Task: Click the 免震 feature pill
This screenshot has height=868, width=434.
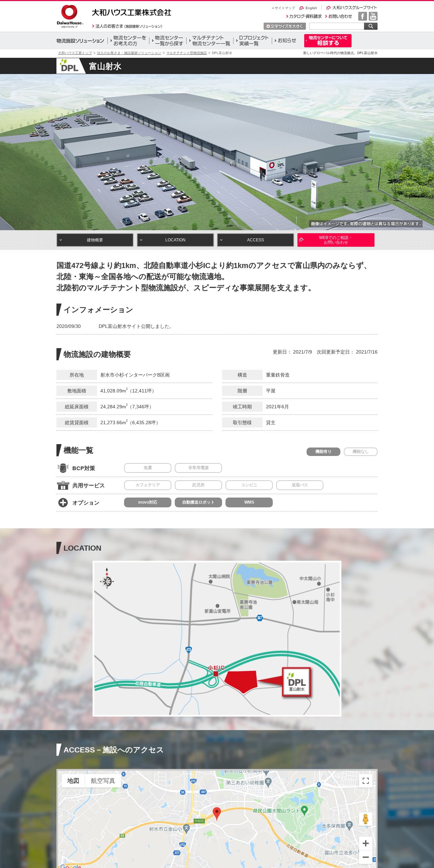Action: point(148,468)
